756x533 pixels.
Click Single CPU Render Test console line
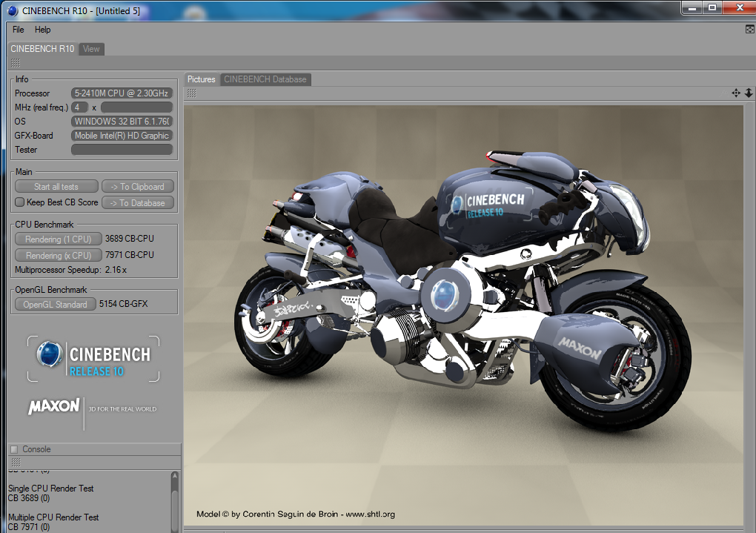[x=50, y=489]
